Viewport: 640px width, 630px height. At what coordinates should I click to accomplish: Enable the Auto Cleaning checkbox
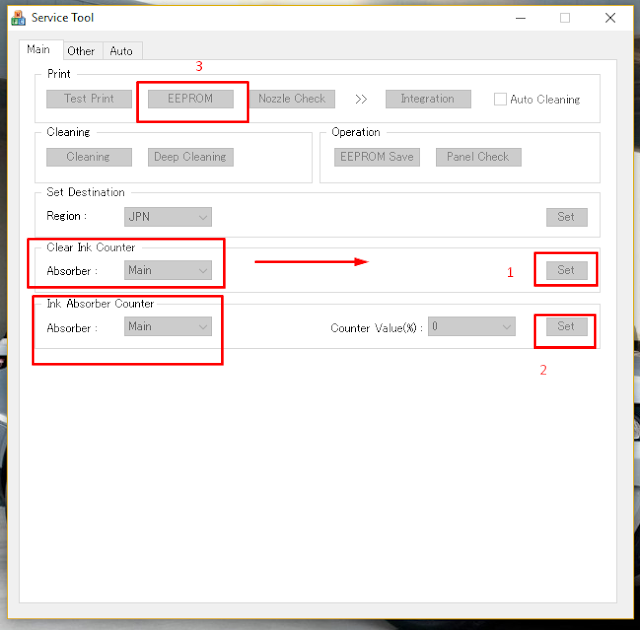pos(500,99)
